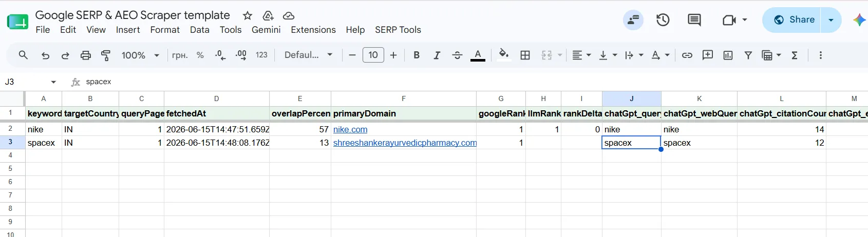
Task: Open the fill color picker
Action: (x=504, y=55)
